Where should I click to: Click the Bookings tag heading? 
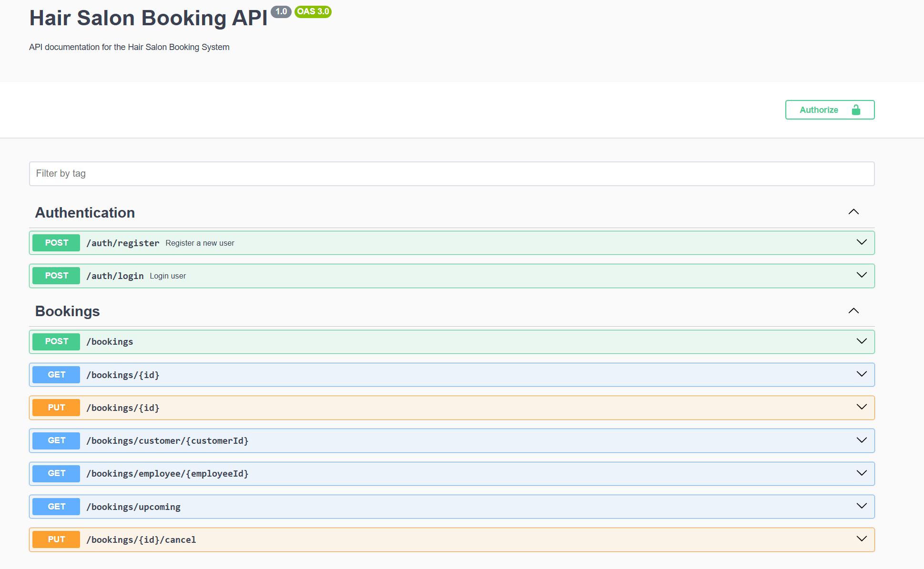click(68, 311)
